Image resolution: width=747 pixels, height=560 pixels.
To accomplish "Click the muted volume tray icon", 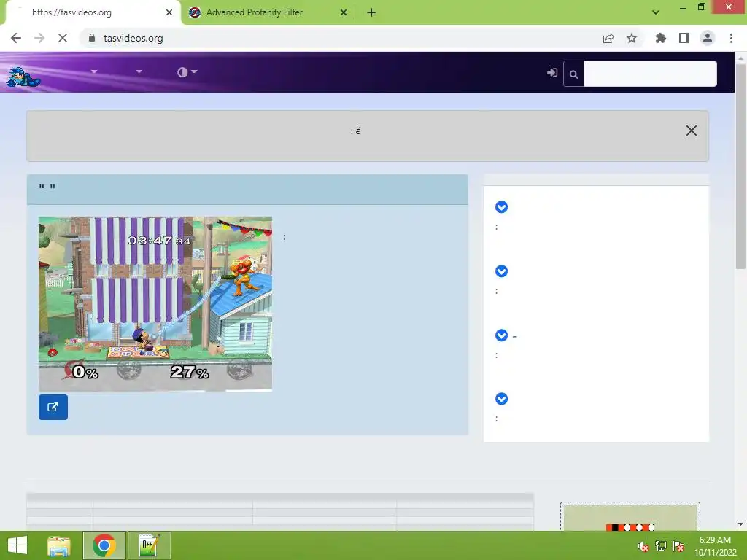I will click(x=643, y=546).
